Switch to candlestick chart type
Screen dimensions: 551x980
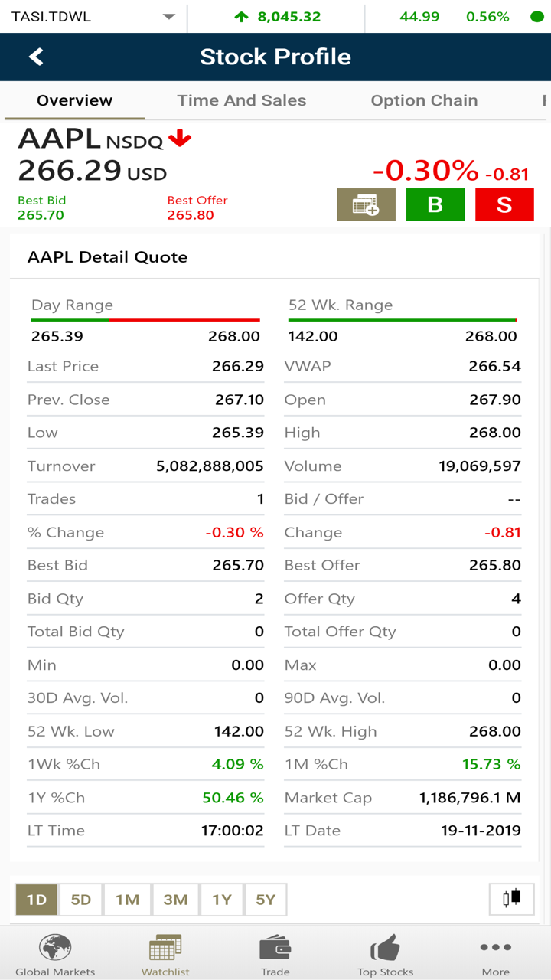click(512, 899)
